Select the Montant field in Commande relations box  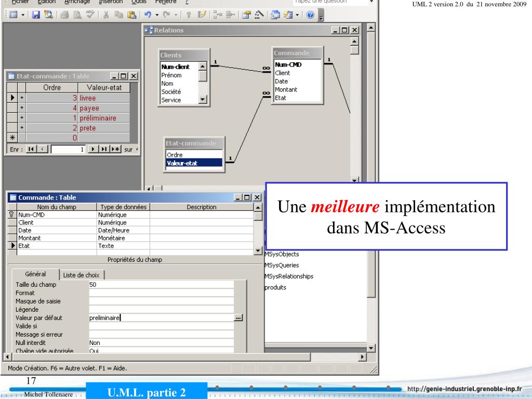click(x=286, y=89)
